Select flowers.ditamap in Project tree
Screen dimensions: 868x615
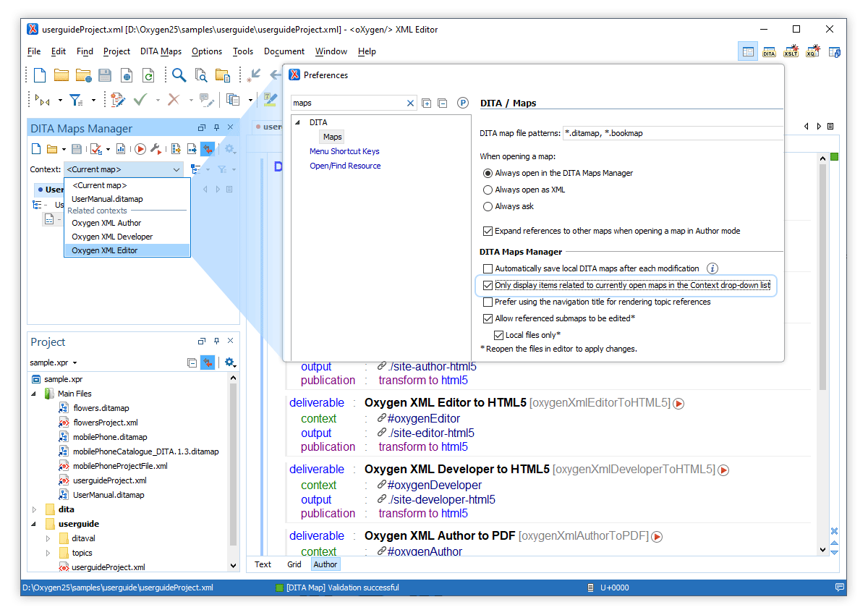tap(101, 408)
